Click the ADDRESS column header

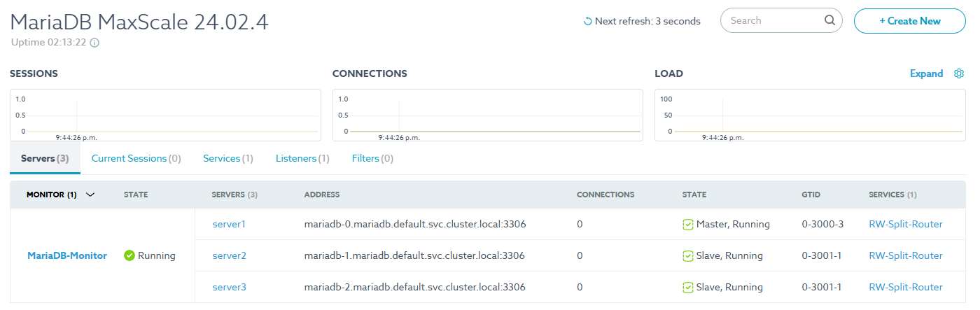(322, 195)
